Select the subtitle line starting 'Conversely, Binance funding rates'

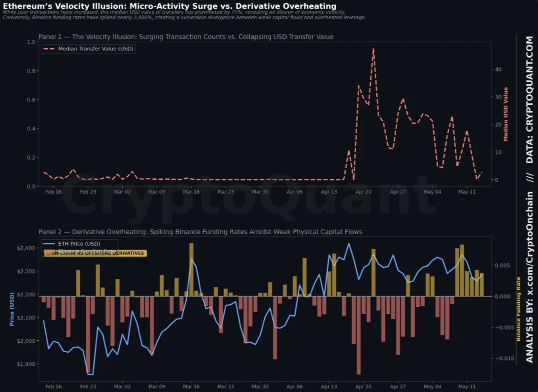tap(184, 18)
